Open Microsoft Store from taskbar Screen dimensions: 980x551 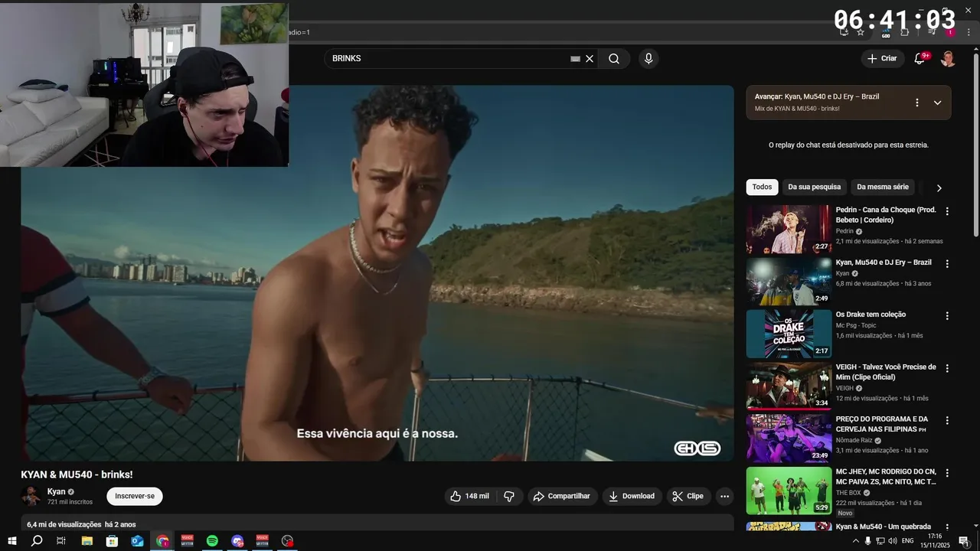pyautogui.click(x=112, y=541)
